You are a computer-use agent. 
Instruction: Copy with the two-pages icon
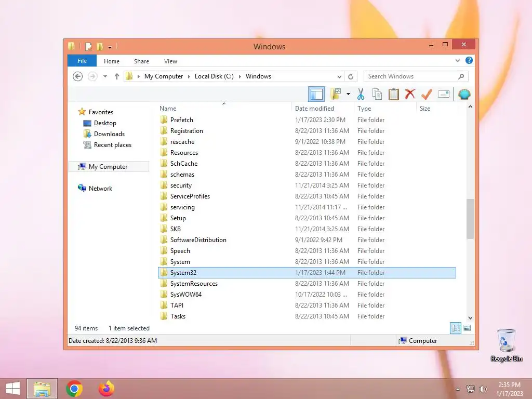(x=377, y=94)
